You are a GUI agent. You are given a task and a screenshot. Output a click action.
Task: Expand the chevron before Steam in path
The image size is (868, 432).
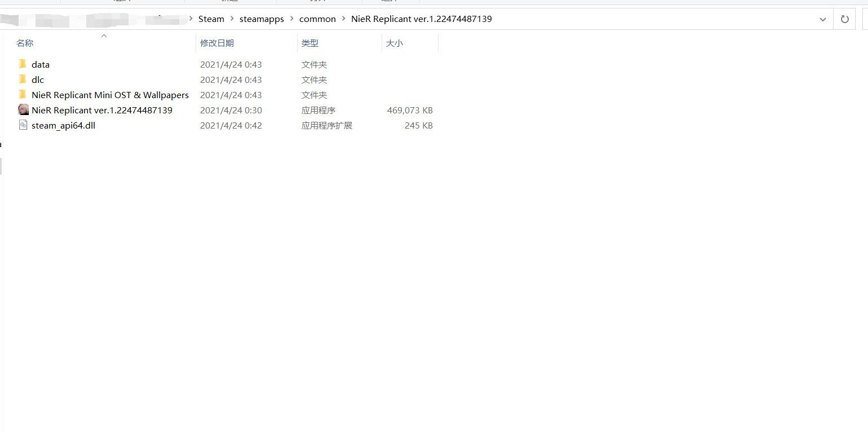tap(191, 19)
